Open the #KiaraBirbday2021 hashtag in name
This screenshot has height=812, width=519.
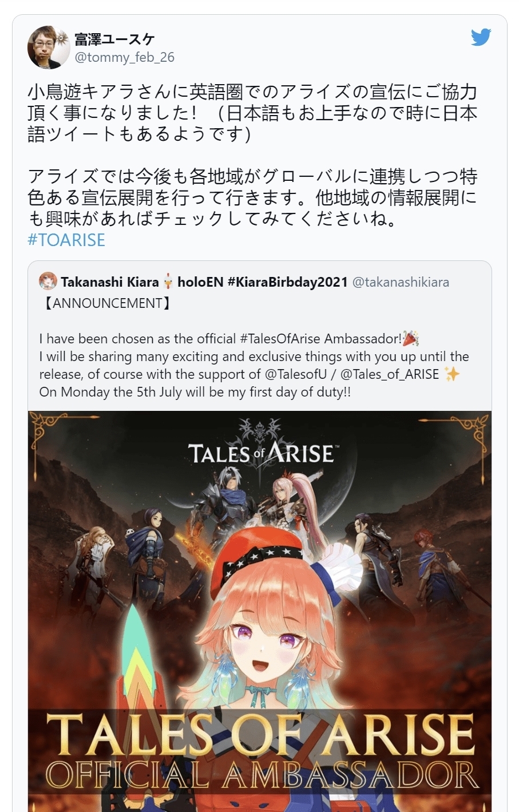click(287, 282)
